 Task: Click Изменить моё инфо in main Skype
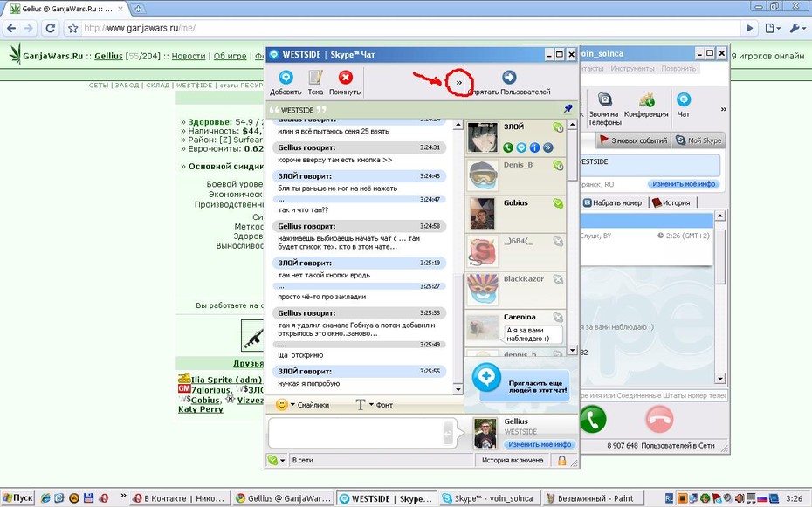pos(684,184)
